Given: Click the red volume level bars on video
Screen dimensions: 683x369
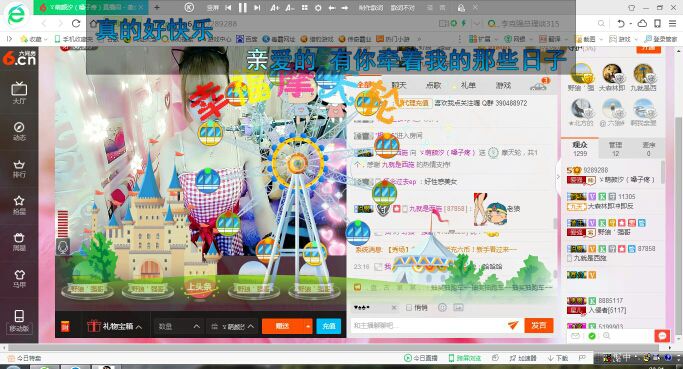Looking at the screenshot, I should click(x=63, y=223).
